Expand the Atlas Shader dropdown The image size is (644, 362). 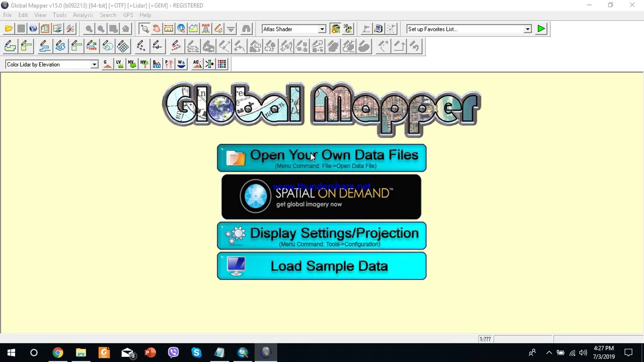pyautogui.click(x=322, y=29)
